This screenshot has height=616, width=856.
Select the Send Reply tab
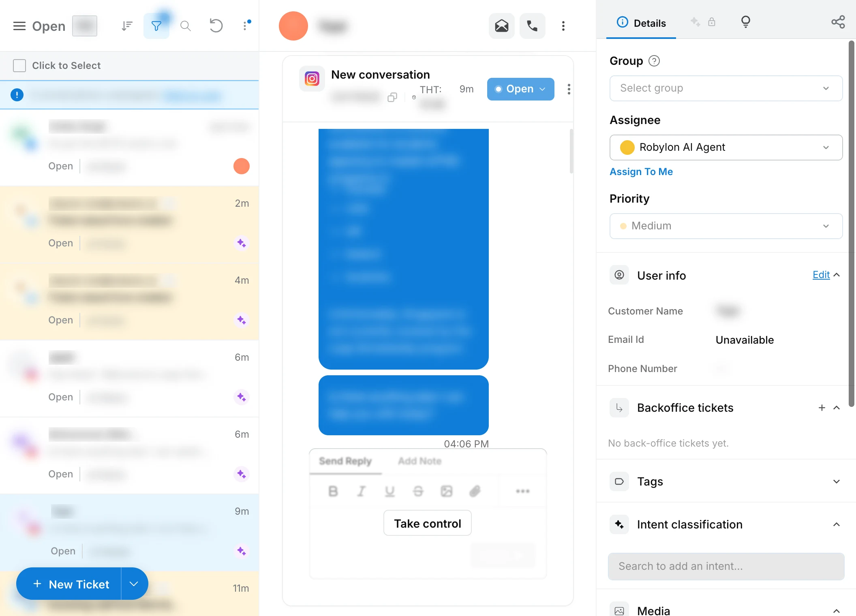[345, 461]
